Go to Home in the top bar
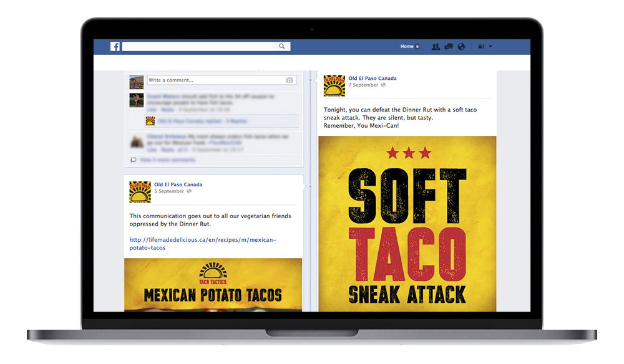The width and height of the screenshot is (624, 364). tap(407, 47)
